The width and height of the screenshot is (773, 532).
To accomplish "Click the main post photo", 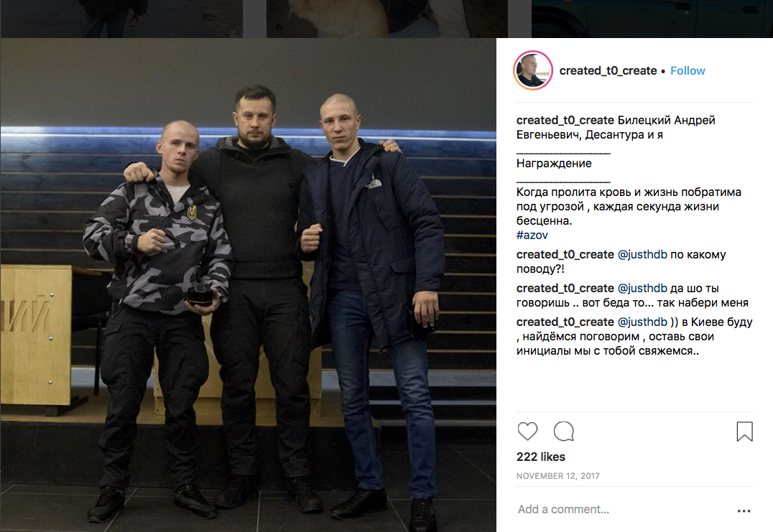I will 249,285.
